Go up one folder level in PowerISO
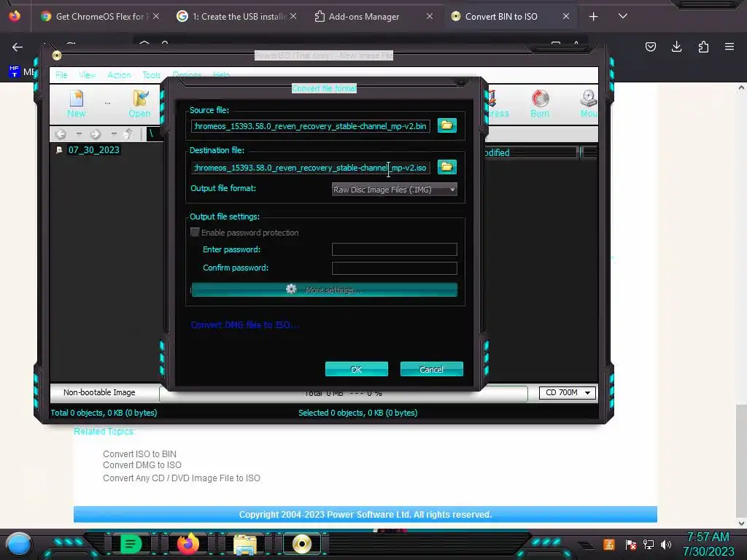747x560 pixels. 128,134
